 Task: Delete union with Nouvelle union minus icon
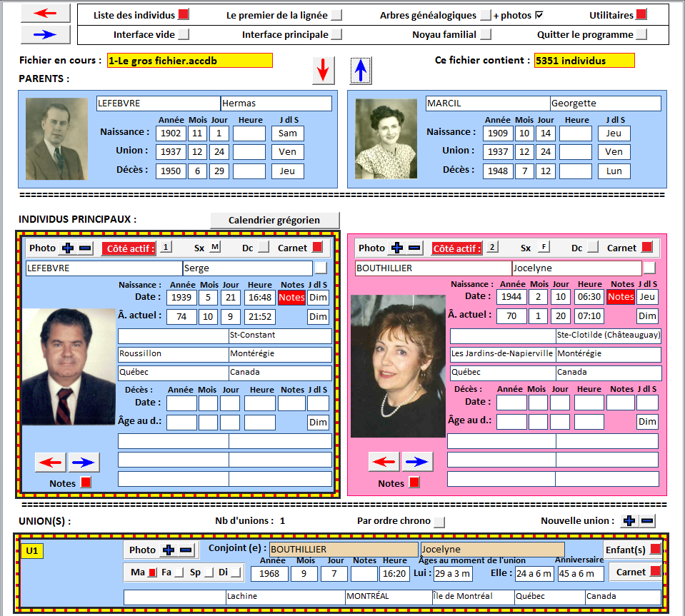[x=647, y=520]
